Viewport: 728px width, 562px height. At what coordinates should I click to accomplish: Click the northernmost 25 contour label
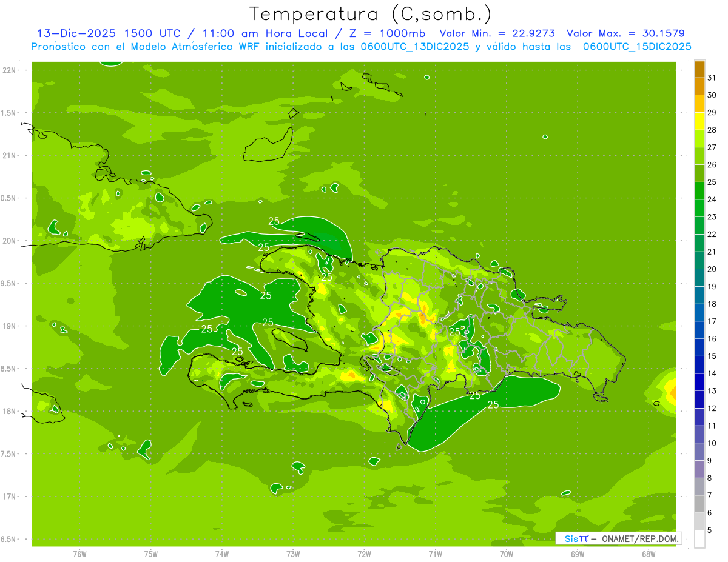(274, 221)
